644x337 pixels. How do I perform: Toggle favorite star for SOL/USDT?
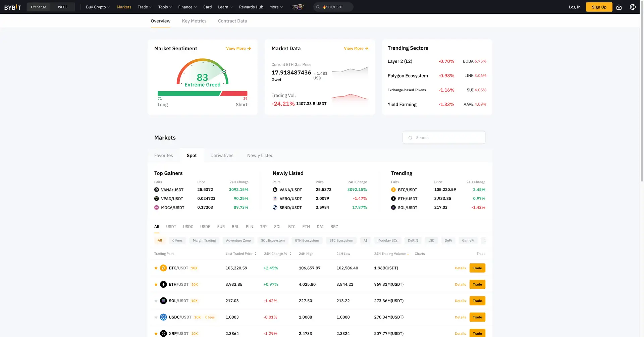click(156, 301)
